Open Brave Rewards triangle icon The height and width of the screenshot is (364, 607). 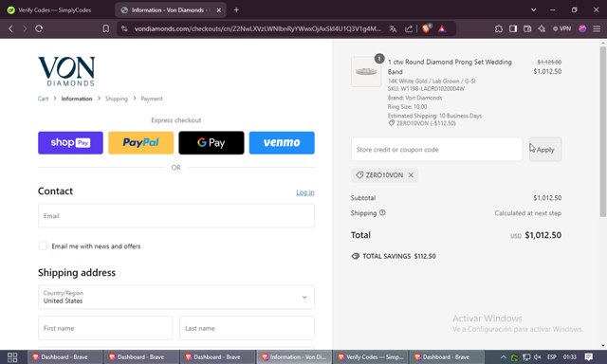point(442,28)
